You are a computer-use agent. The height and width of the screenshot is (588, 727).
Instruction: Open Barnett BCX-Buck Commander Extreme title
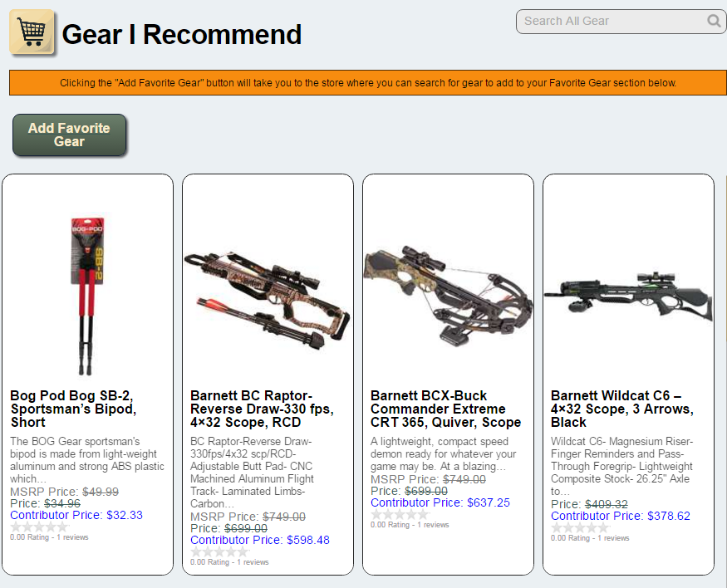pyautogui.click(x=445, y=409)
